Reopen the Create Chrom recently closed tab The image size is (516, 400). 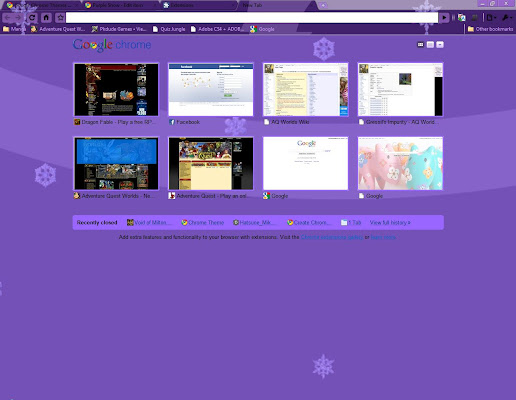point(309,222)
